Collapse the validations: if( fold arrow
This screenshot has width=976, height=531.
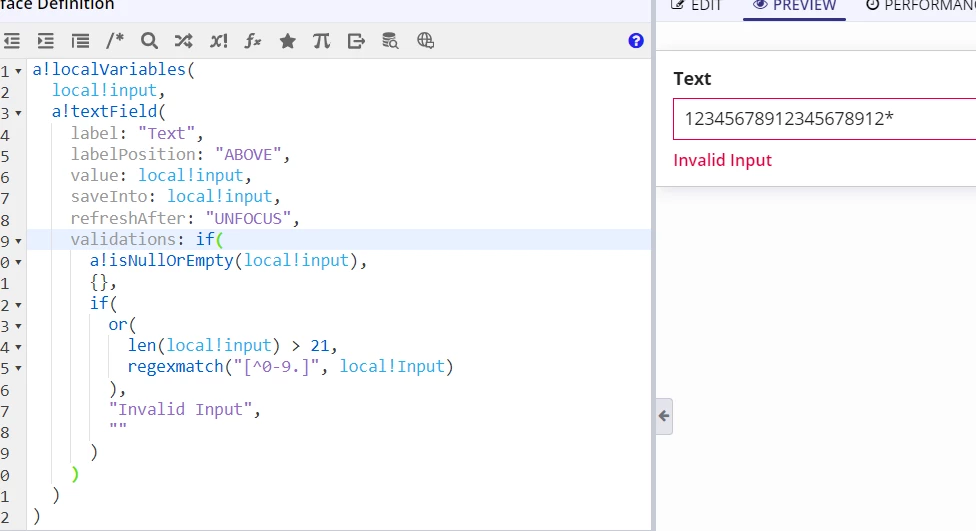tap(18, 241)
